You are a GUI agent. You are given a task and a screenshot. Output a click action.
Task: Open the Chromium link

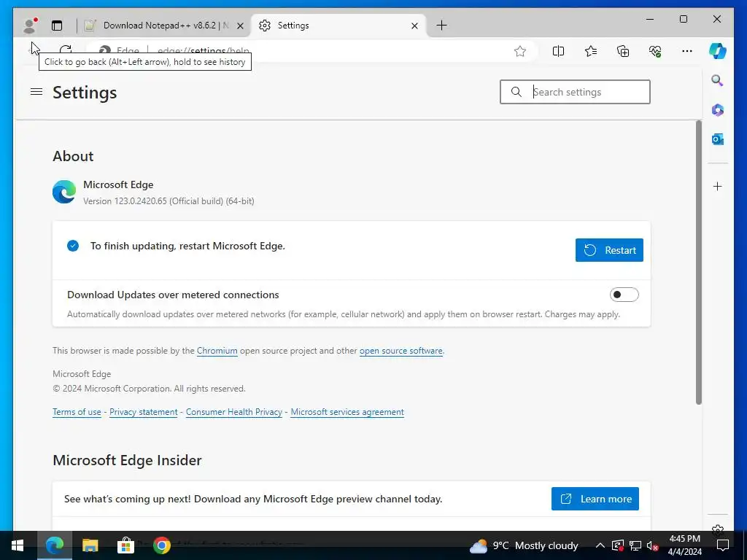[x=217, y=351]
